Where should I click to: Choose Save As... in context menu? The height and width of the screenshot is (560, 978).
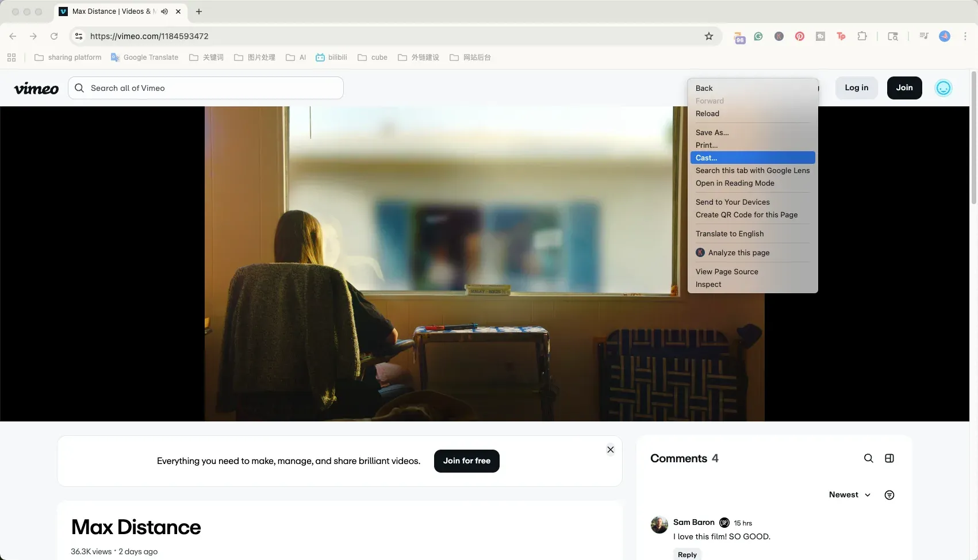(x=753, y=132)
